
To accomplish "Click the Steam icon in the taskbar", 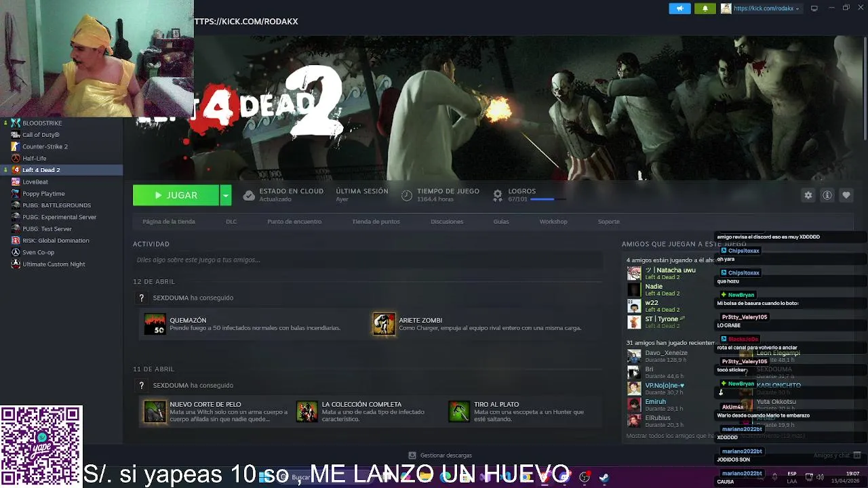I will [x=604, y=477].
